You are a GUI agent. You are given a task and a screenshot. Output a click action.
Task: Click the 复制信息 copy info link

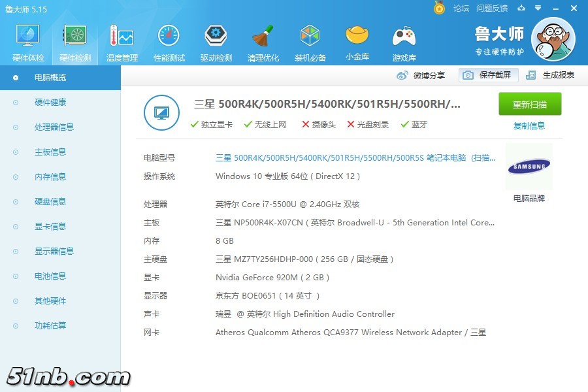(x=529, y=126)
